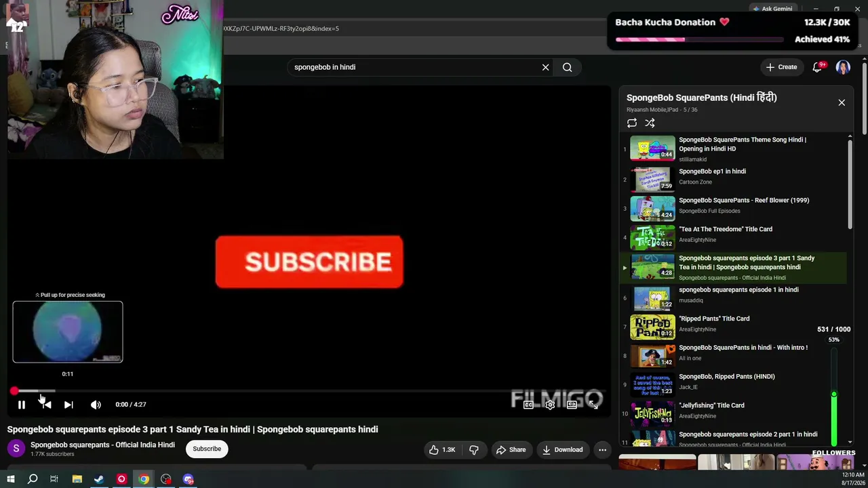Open more actions three-dot menu
Screen dimensions: 868x488
[x=602, y=449]
